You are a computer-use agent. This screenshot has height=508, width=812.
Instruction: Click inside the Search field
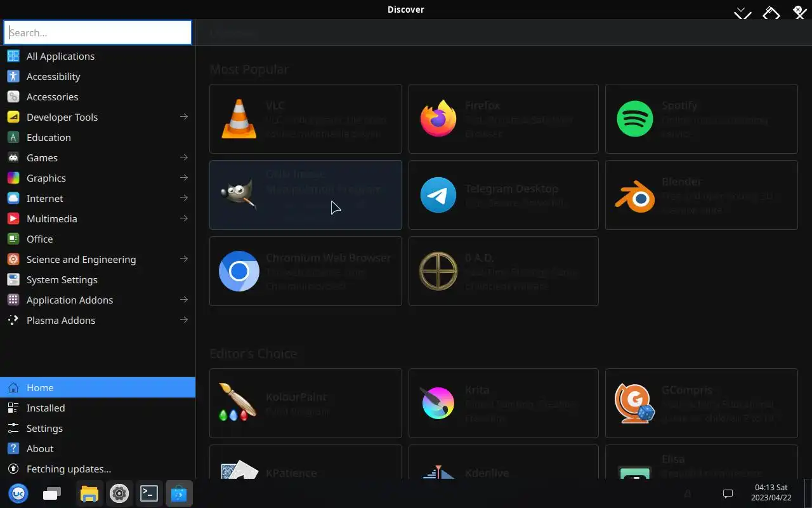pos(98,32)
